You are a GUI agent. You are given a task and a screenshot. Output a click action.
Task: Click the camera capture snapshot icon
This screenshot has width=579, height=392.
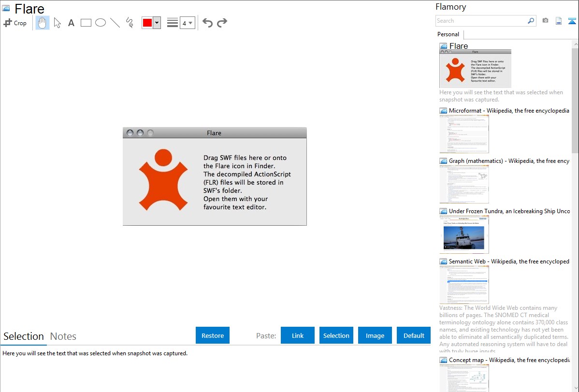point(545,21)
